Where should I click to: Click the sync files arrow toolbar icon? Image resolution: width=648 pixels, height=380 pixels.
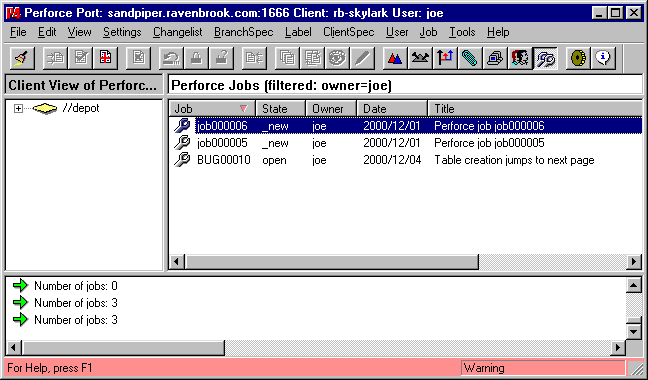click(55, 58)
